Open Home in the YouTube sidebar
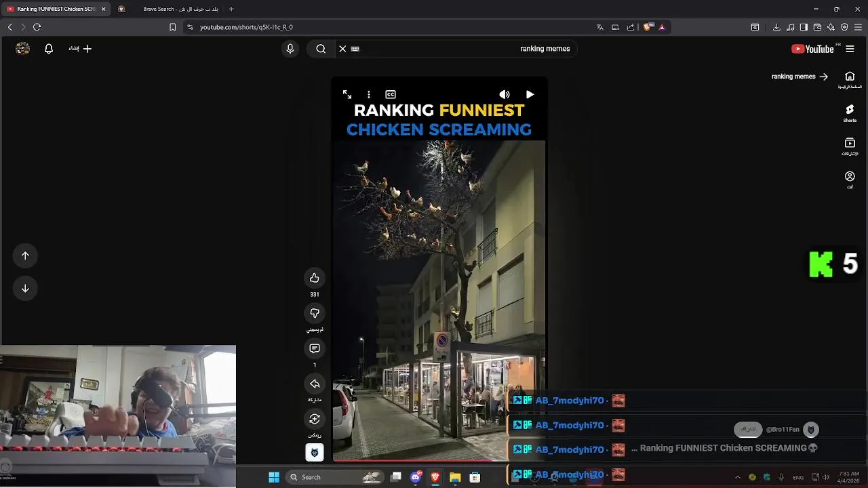868x488 pixels. 850,80
